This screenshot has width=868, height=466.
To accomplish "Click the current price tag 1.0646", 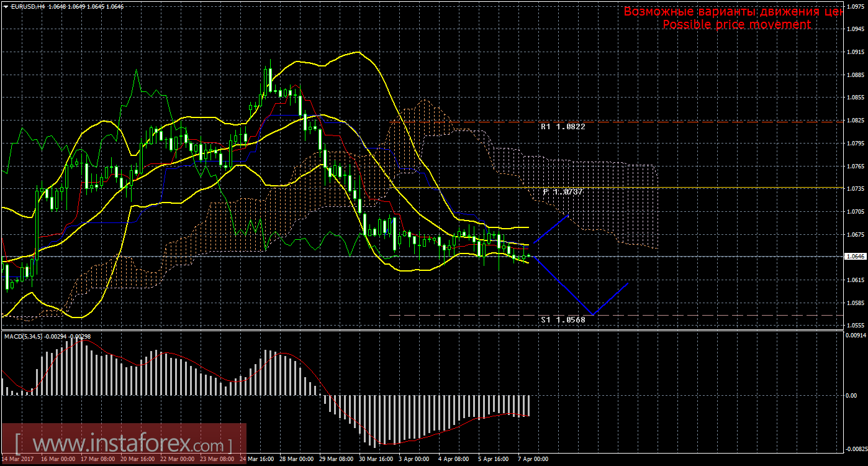I will click(x=855, y=256).
